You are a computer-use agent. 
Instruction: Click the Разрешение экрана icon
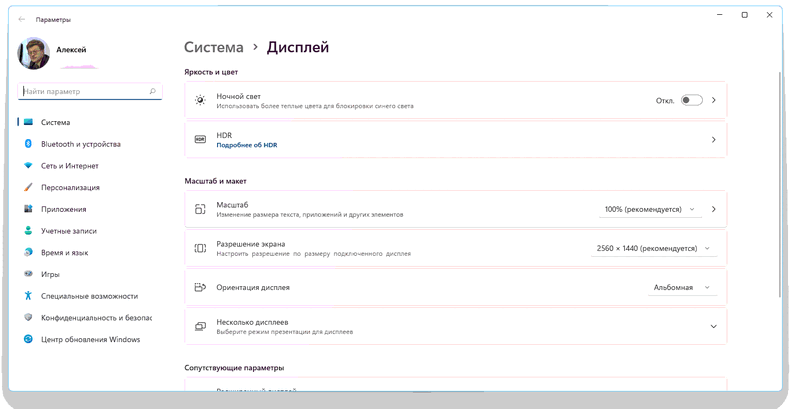point(201,248)
